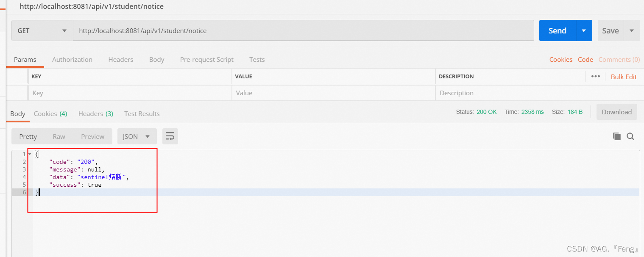Open JSON format dropdown

tap(137, 136)
